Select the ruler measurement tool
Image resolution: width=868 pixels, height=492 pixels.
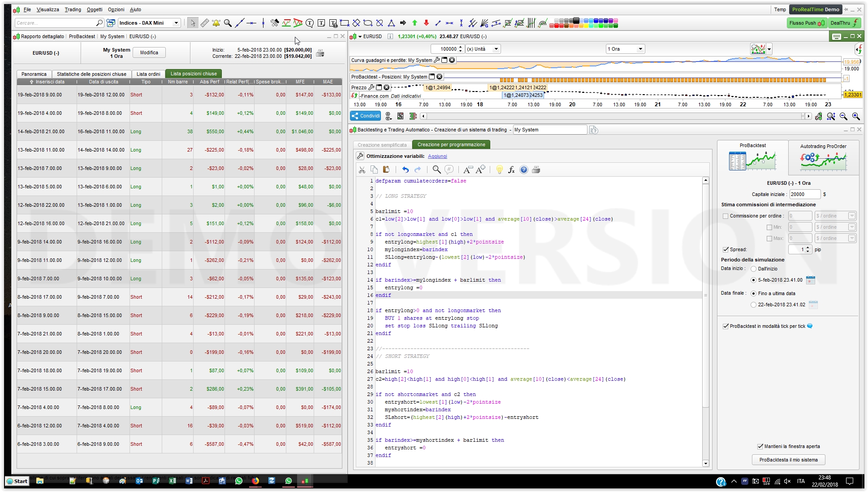click(x=204, y=23)
